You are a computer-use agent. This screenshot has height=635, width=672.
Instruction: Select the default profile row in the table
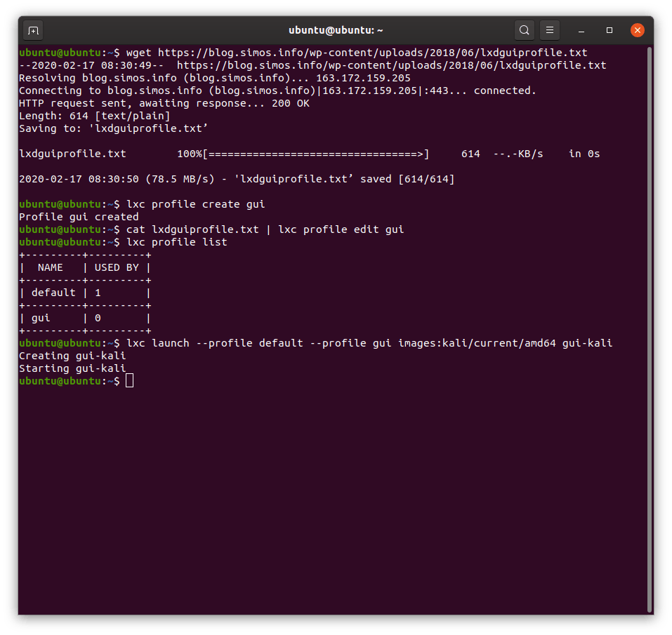click(x=84, y=293)
